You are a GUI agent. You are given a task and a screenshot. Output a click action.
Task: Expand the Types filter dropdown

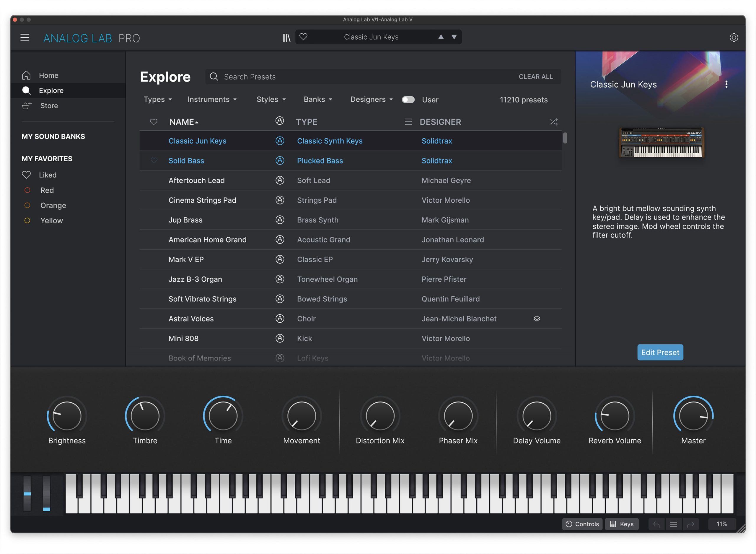[157, 100]
